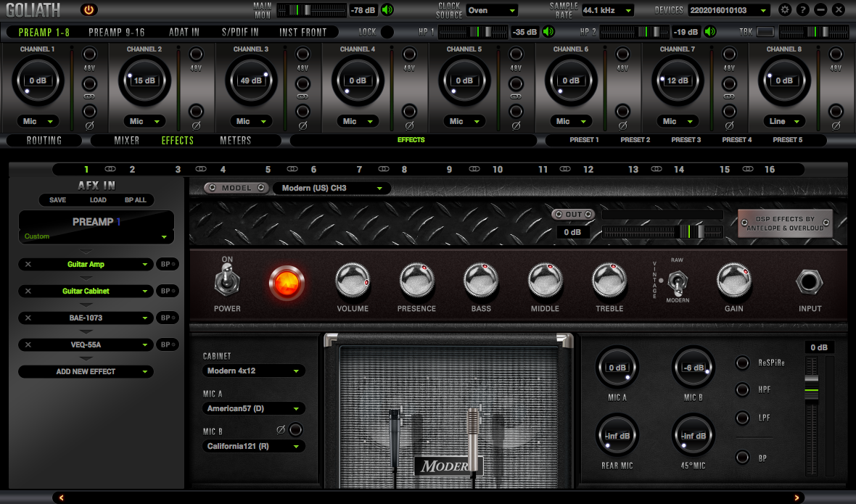Click the amp PRESENCE knob

pyautogui.click(x=416, y=281)
